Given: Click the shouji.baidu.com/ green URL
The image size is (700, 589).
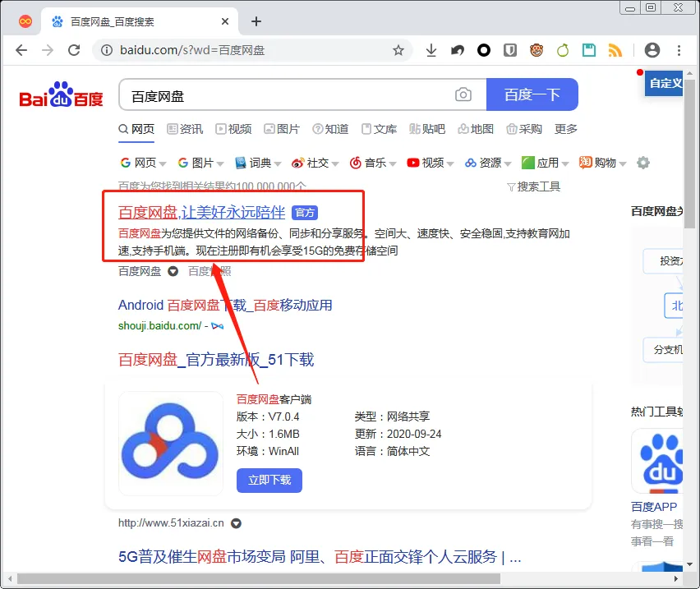Looking at the screenshot, I should (x=159, y=326).
